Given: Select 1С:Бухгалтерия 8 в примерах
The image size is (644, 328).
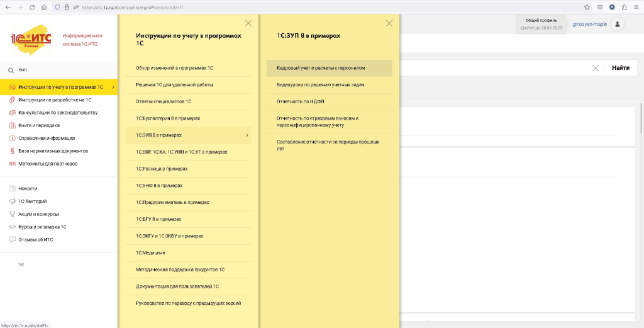Looking at the screenshot, I should point(168,118).
